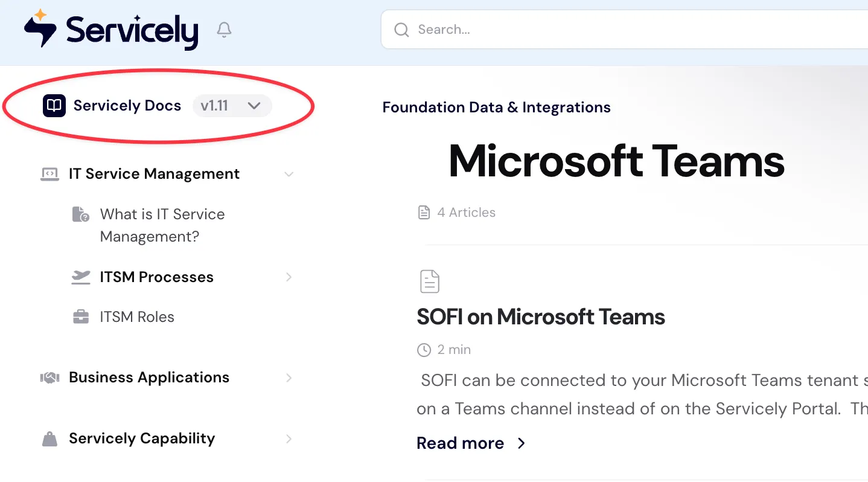Click the document icon above SOFI article
Viewport: 868px width, 482px height.
(x=430, y=281)
